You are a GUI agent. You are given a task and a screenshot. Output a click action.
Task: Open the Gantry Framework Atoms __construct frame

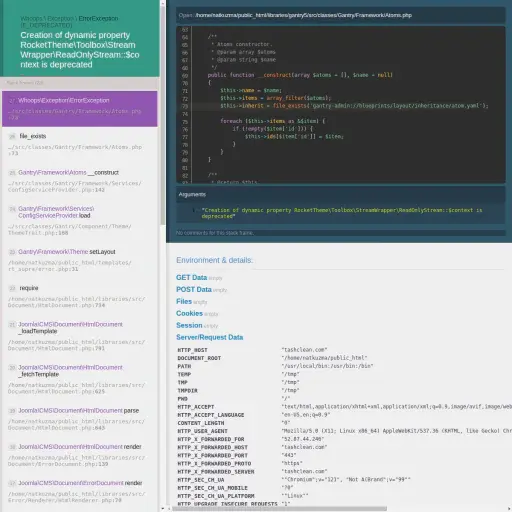(x=80, y=181)
